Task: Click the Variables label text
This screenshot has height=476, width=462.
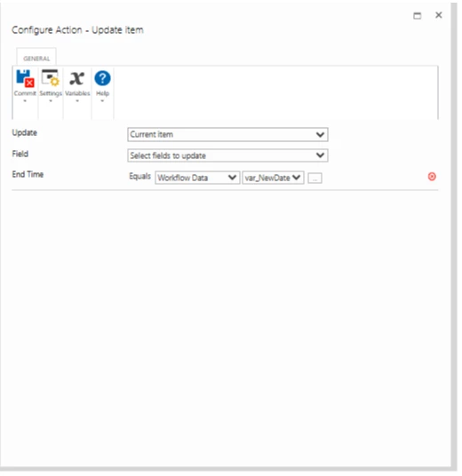Action: 77,93
